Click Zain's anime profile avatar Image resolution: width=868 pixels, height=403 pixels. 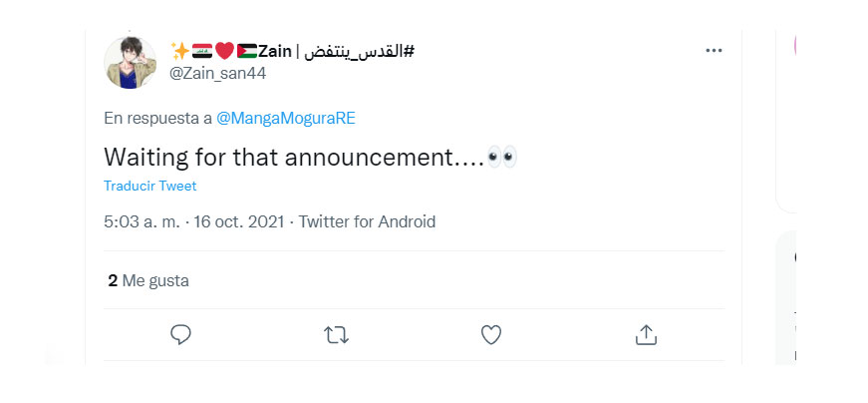pyautogui.click(x=131, y=62)
